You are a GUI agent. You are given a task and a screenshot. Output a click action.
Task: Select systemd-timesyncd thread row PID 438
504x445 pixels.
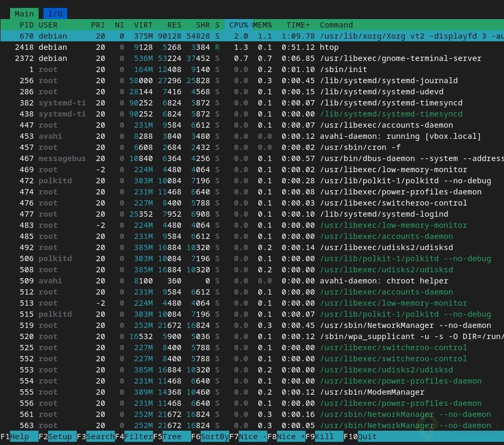pos(252,114)
